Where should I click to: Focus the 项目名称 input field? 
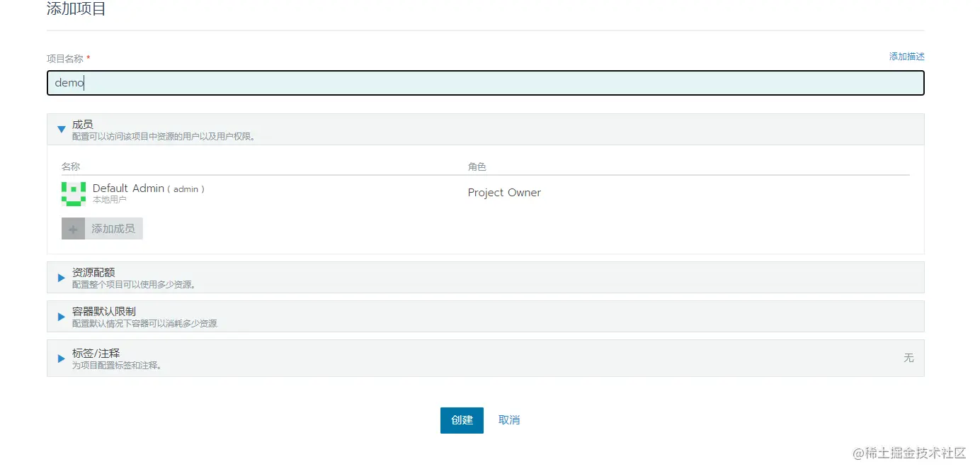[x=485, y=83]
